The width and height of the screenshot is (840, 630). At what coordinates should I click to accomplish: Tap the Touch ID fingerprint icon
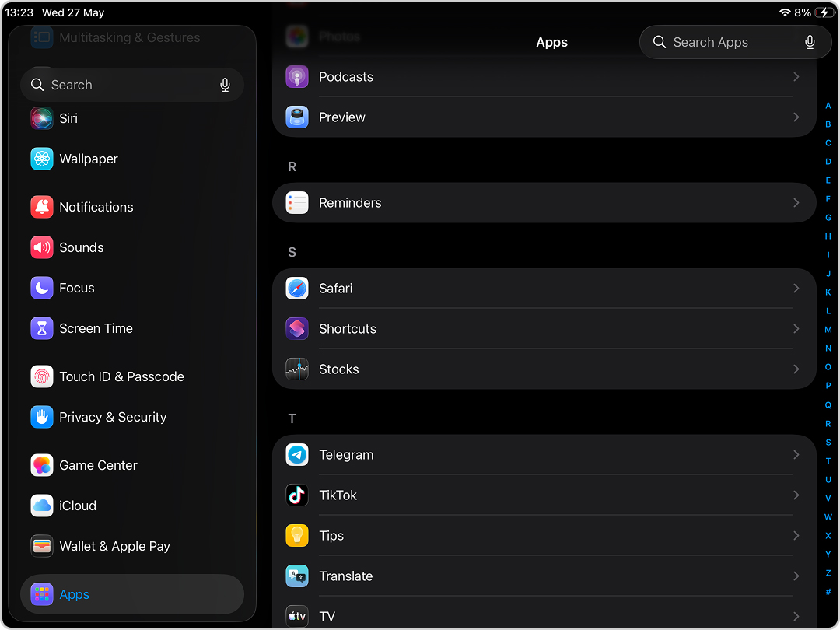tap(42, 376)
